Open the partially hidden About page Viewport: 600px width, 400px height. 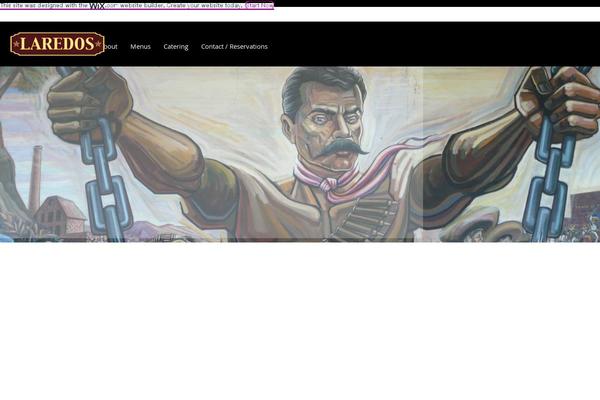111,47
